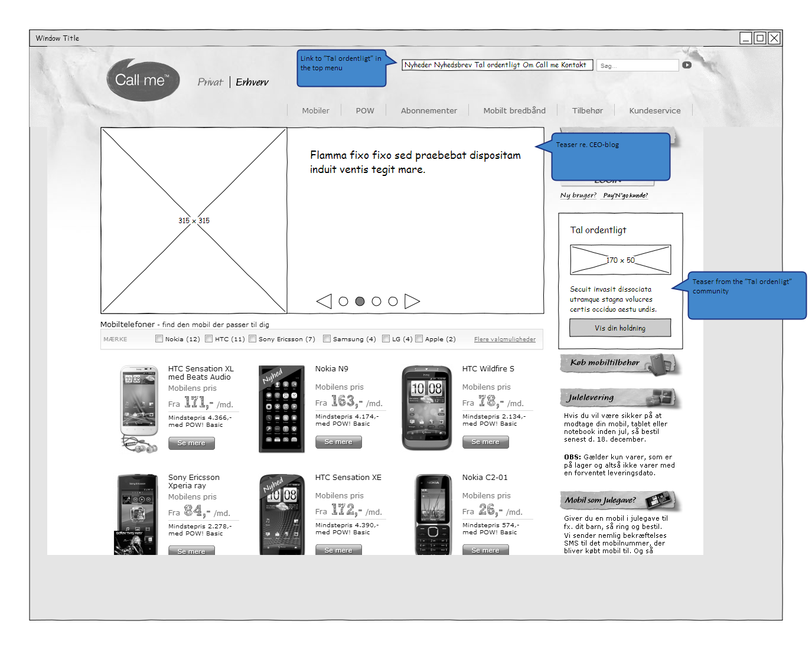Viewport: 812px width, 650px height.
Task: Click the Ny bruger? link
Action: pyautogui.click(x=578, y=195)
